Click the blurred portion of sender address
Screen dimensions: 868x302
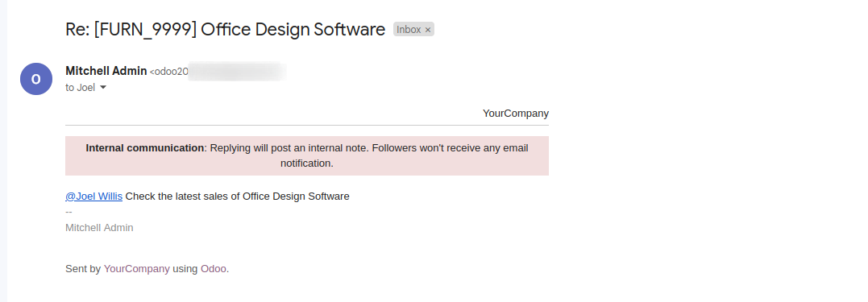click(237, 72)
